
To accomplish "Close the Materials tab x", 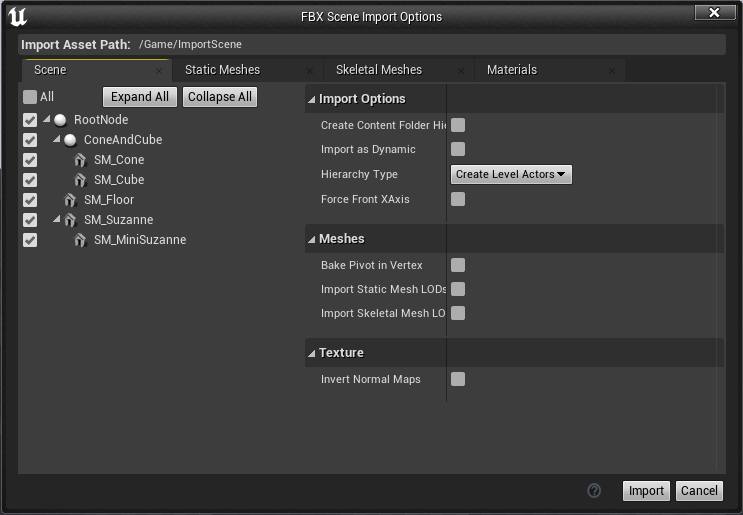I will point(612,71).
